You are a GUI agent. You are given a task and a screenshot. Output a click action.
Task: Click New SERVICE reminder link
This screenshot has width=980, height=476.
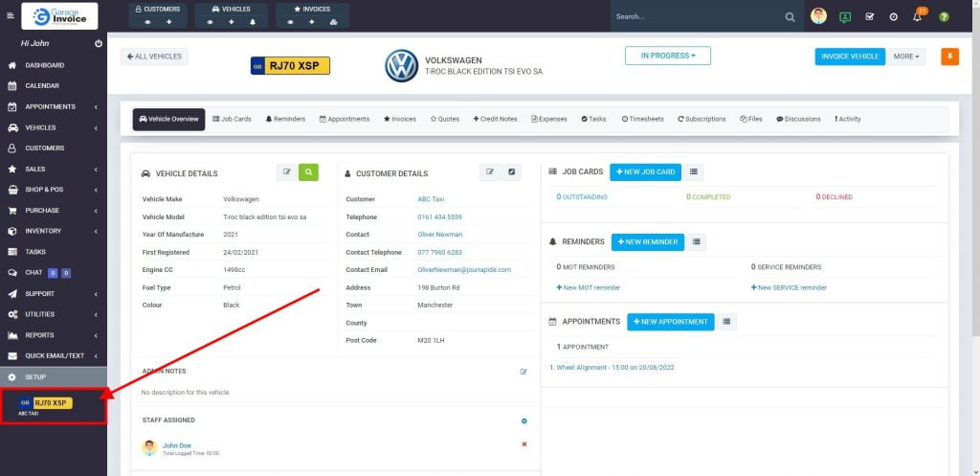click(x=789, y=287)
